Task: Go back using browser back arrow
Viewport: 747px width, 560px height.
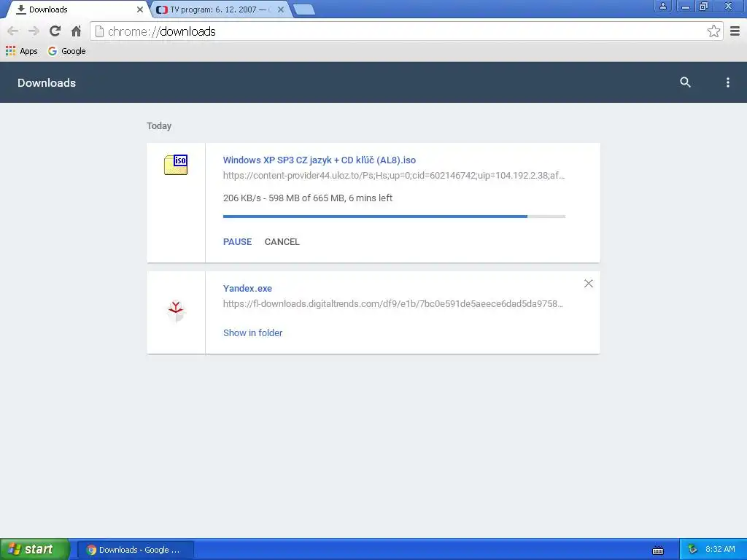Action: [x=13, y=31]
